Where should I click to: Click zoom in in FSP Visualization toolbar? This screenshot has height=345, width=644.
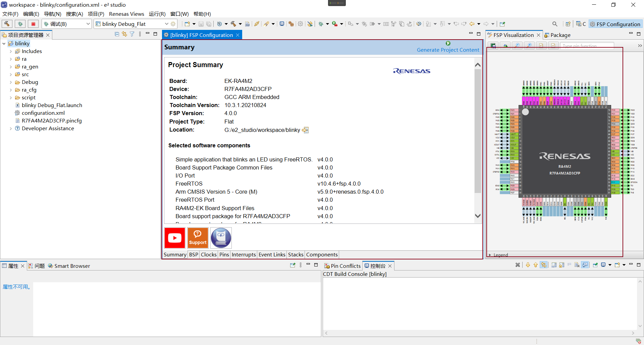[x=529, y=45]
